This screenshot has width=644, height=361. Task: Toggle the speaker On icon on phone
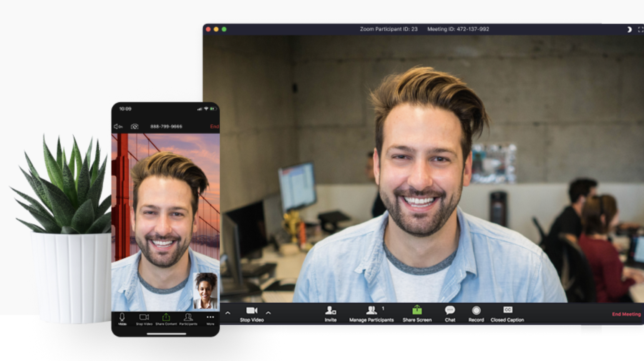118,126
